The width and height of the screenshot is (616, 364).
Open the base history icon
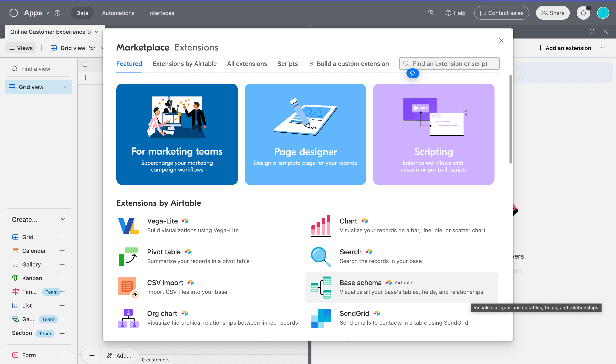click(x=430, y=13)
